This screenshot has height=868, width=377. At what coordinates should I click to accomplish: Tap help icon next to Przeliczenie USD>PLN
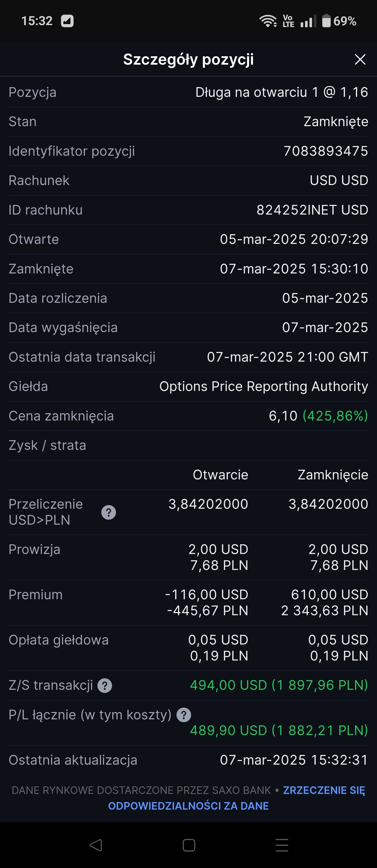pos(109,512)
